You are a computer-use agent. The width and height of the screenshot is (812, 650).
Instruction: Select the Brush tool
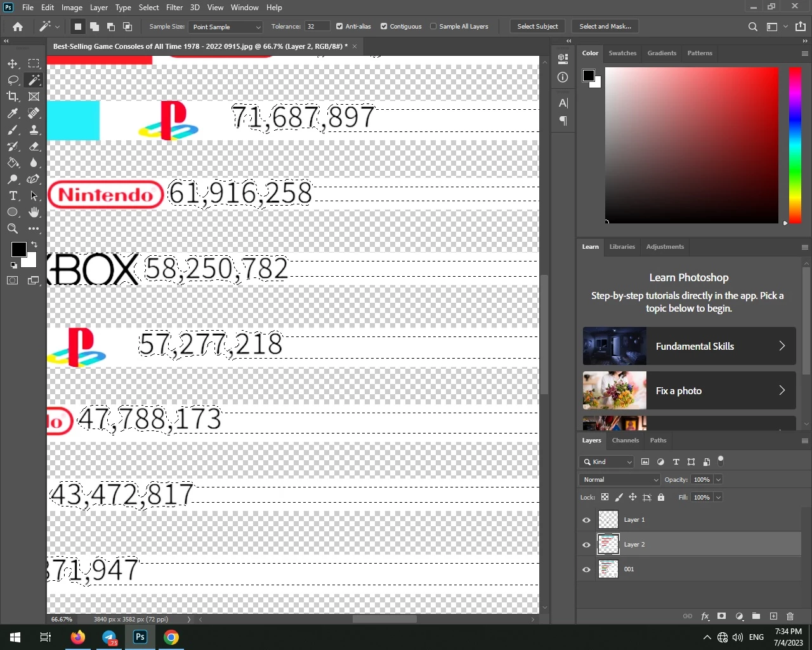click(x=13, y=129)
